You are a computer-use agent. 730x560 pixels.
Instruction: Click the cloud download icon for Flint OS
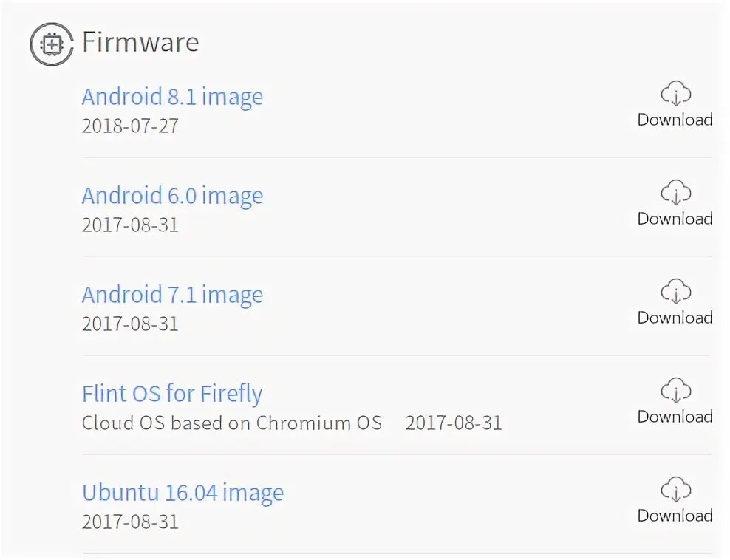(x=675, y=391)
